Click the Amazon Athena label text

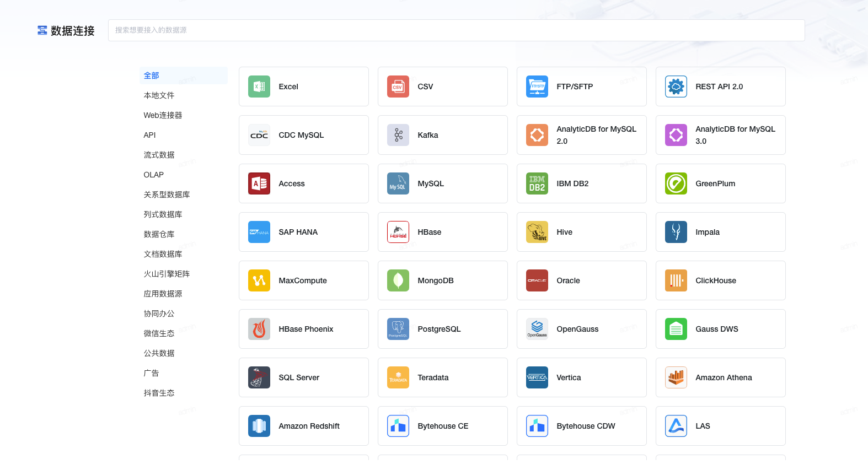point(724,377)
